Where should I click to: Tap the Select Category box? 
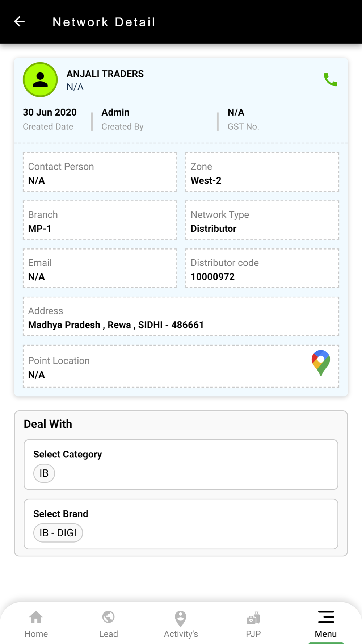(181, 465)
